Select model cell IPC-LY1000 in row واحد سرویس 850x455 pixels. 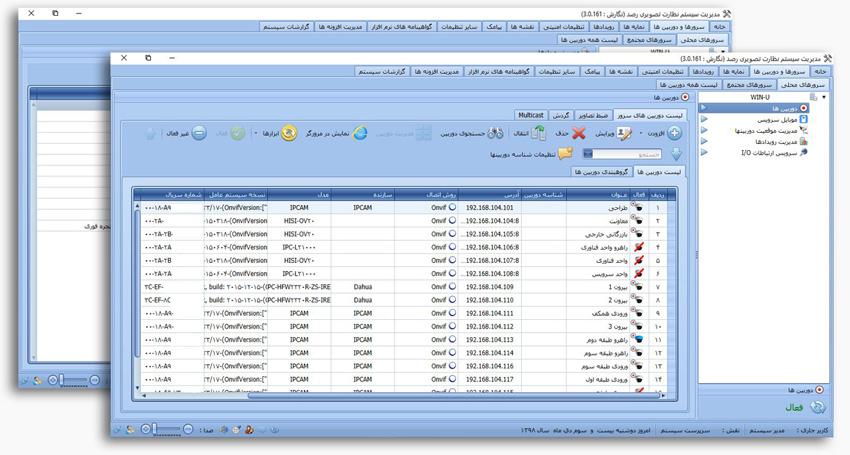click(x=299, y=274)
